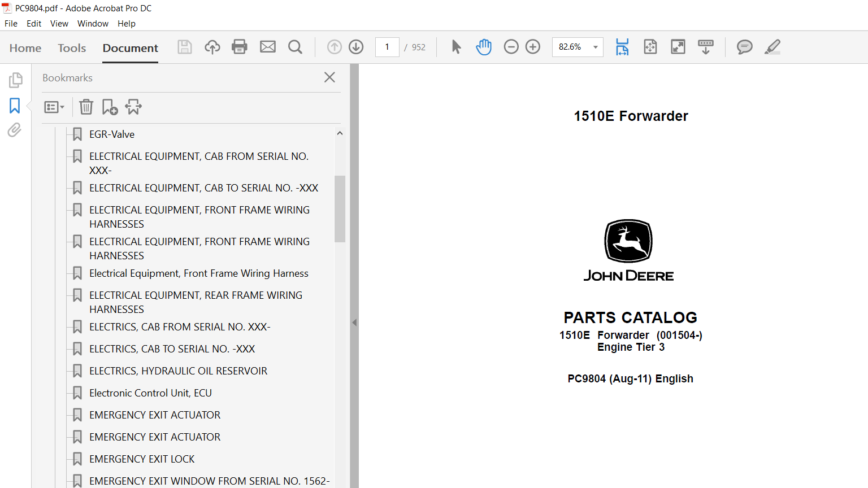Open the EGR-Valve bookmark
The height and width of the screenshot is (488, 868).
coord(112,134)
